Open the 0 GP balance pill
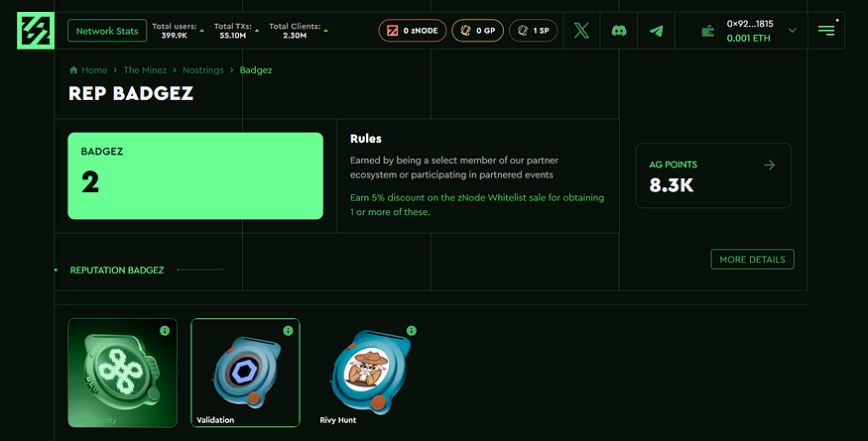 pyautogui.click(x=478, y=31)
